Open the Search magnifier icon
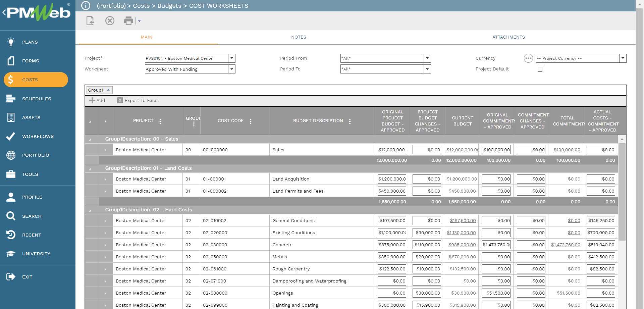Screen dimensions: 644x309 (11, 216)
